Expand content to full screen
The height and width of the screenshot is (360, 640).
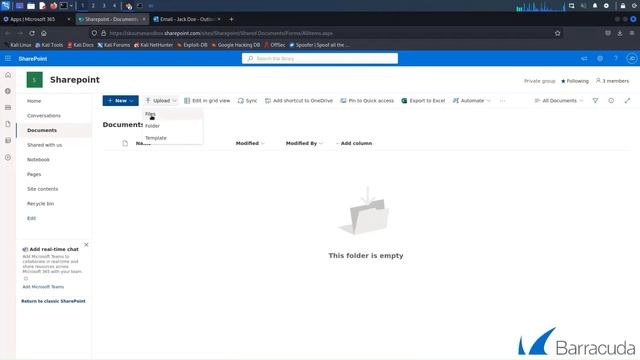point(627,100)
